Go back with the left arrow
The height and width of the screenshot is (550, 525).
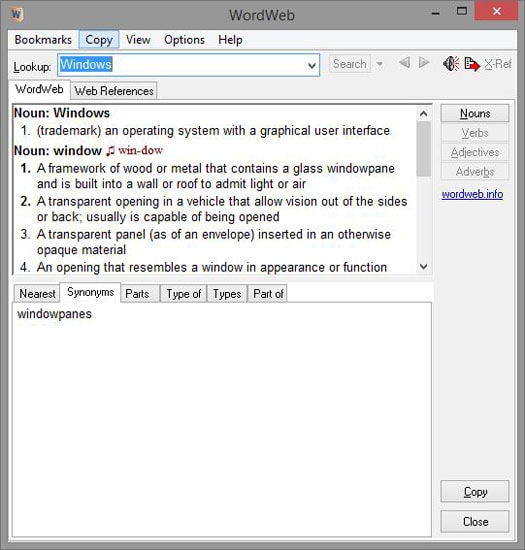(x=404, y=63)
